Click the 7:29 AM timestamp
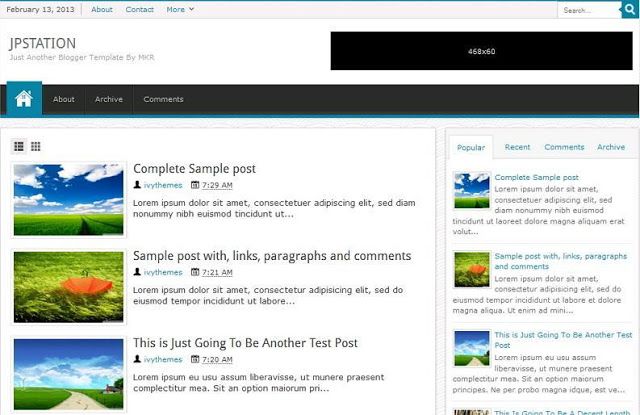 point(217,185)
